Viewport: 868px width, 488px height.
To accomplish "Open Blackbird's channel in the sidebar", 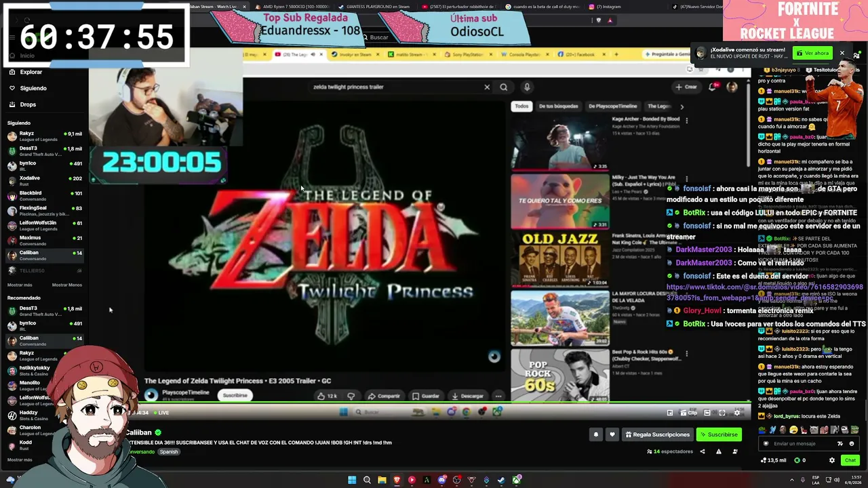I will (x=44, y=196).
